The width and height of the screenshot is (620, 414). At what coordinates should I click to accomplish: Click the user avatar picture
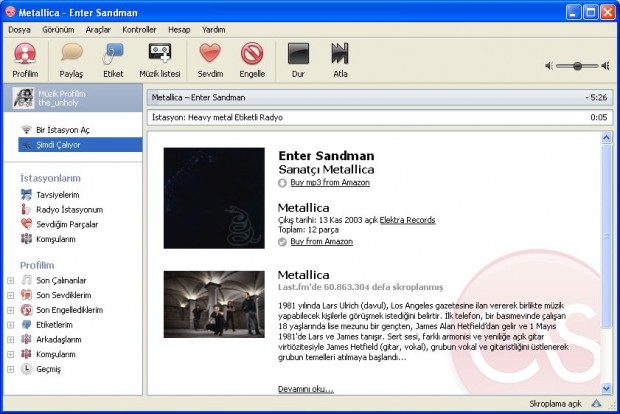pyautogui.click(x=23, y=98)
